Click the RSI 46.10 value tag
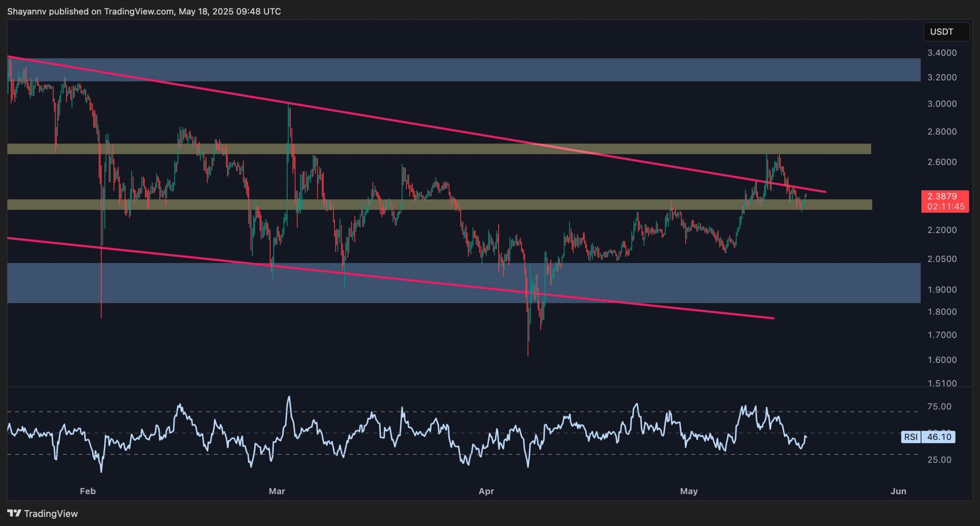980x526 pixels. (x=939, y=437)
